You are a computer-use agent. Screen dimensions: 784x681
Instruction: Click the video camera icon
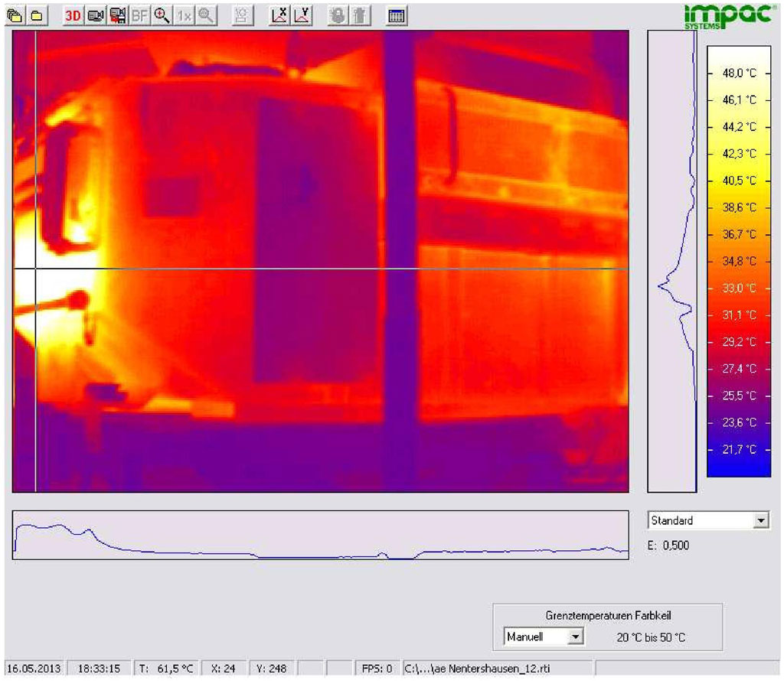[x=96, y=15]
